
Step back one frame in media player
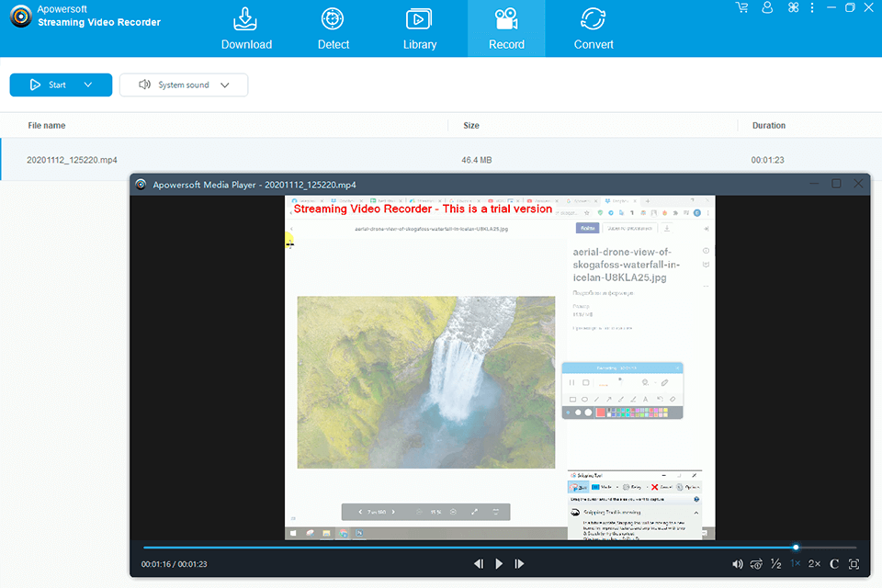[x=479, y=563]
